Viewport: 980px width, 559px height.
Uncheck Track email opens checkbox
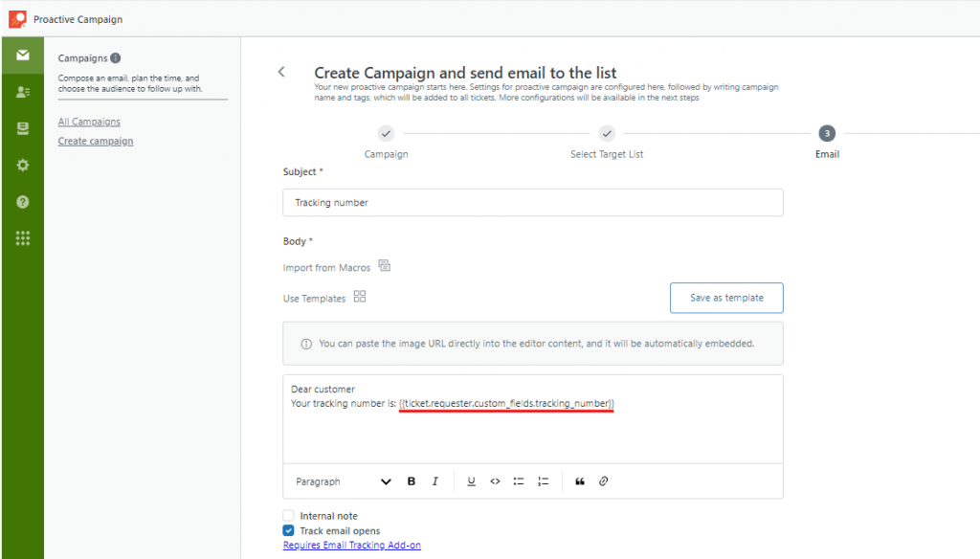tap(288, 530)
